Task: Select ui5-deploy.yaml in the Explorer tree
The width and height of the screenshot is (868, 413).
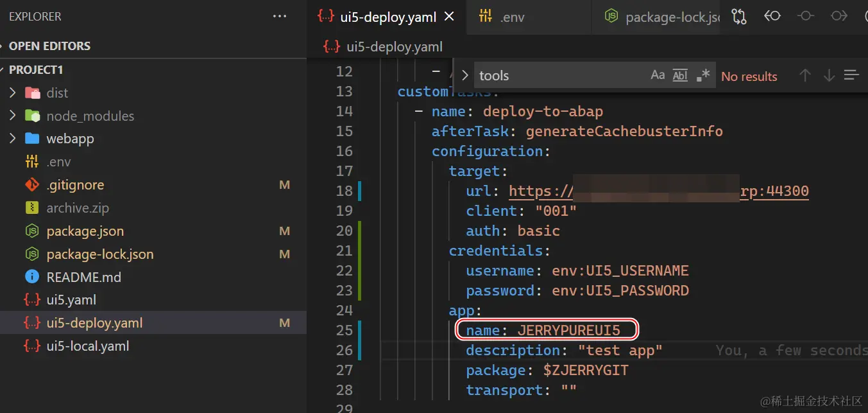Action: 153,323
